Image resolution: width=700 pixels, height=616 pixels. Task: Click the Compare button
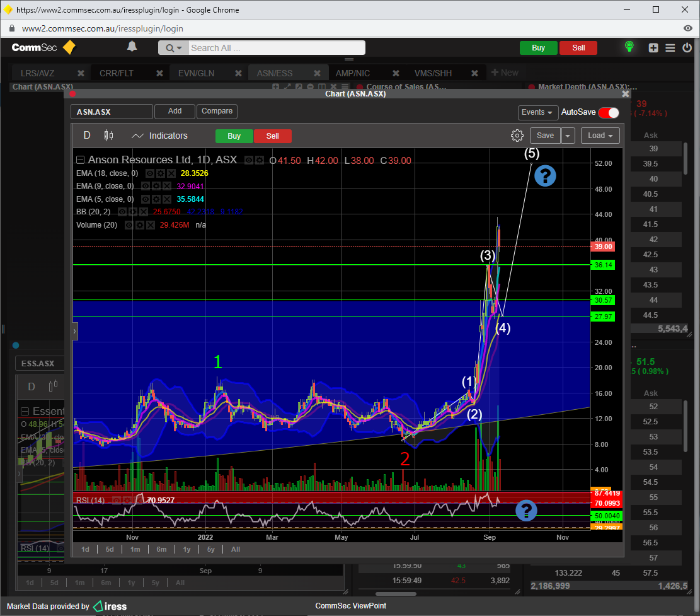point(217,111)
